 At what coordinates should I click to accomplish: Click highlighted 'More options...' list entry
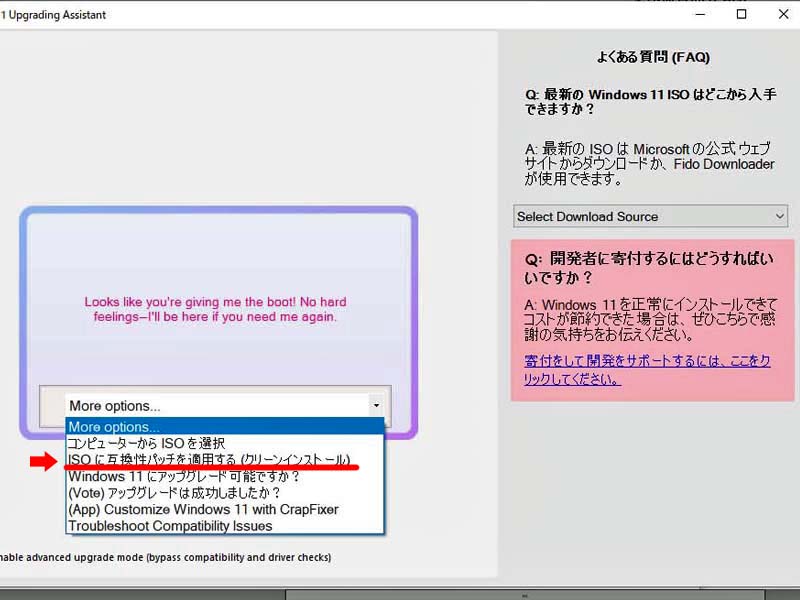pos(114,426)
